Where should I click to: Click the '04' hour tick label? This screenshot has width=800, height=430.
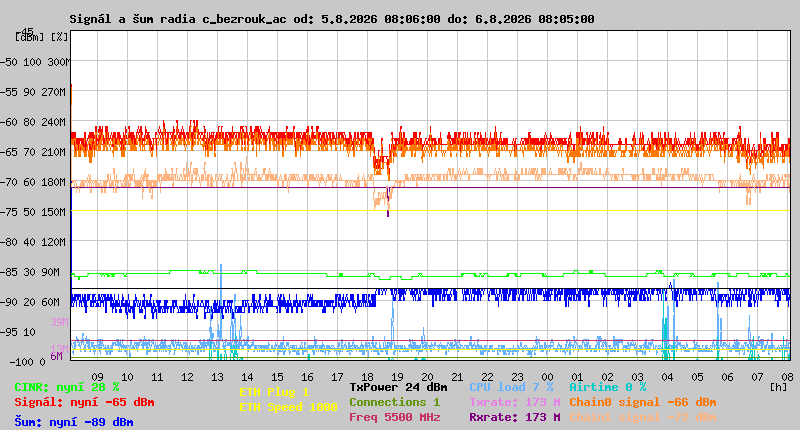pos(667,377)
